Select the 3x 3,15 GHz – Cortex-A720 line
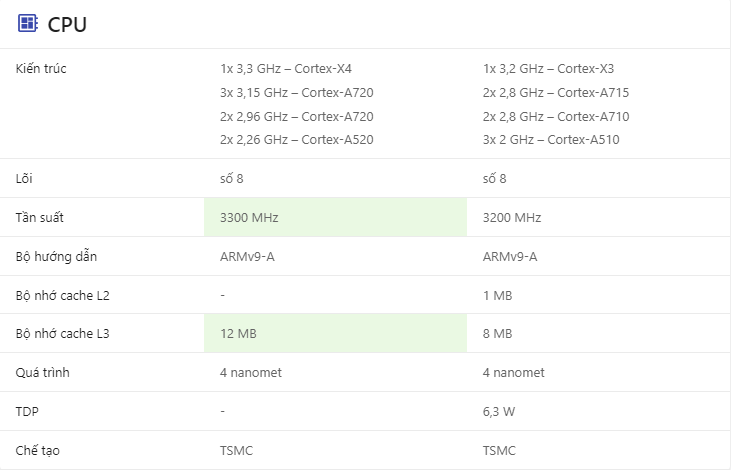This screenshot has width=731, height=470. coord(296,93)
